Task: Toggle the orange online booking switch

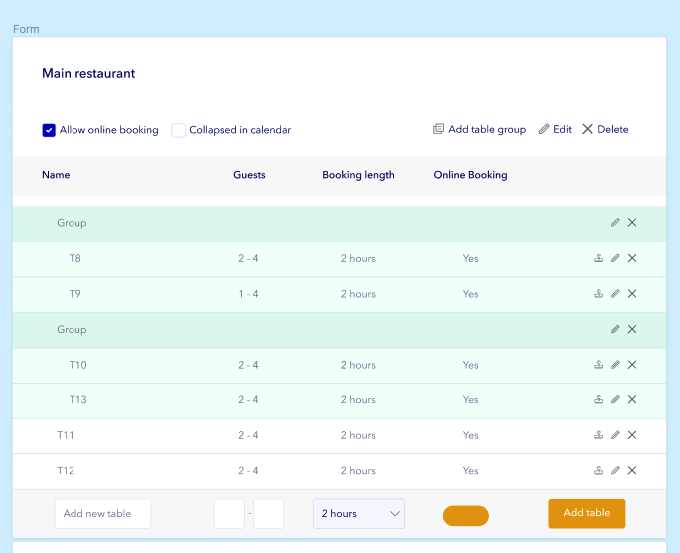Action: [x=466, y=516]
